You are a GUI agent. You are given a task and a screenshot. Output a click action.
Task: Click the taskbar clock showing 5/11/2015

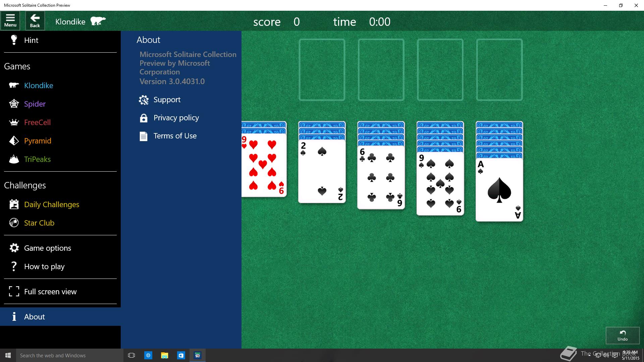tap(630, 355)
